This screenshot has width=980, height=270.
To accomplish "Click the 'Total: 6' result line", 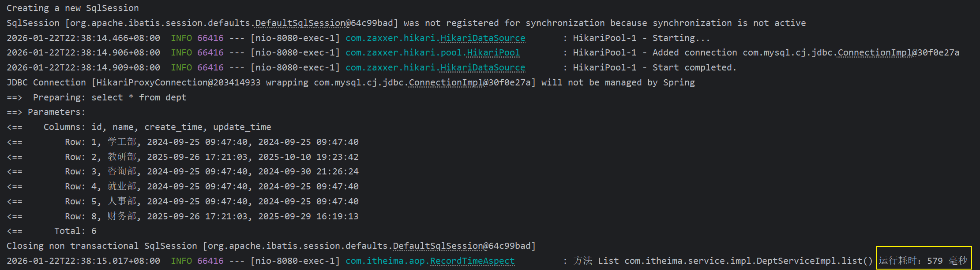I will (x=52, y=231).
